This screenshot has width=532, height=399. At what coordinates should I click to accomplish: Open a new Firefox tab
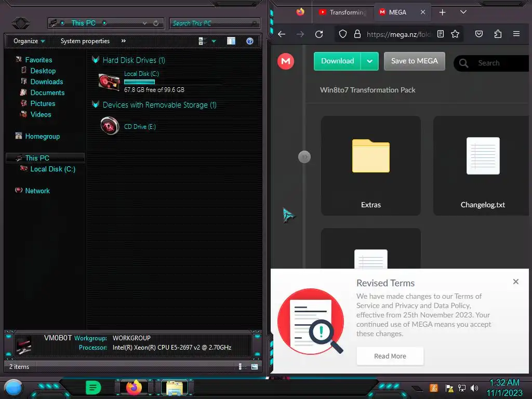[443, 12]
